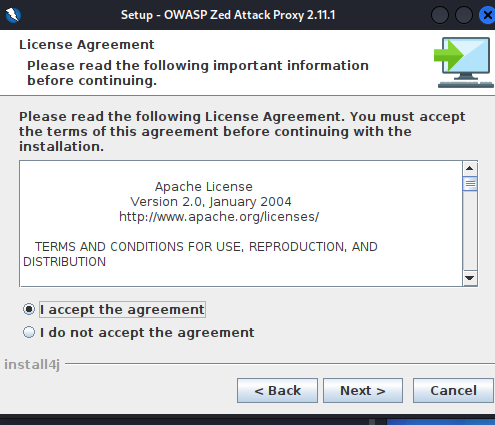Click the Apache license URL text
Screen dimensions: 495x425
219,217
